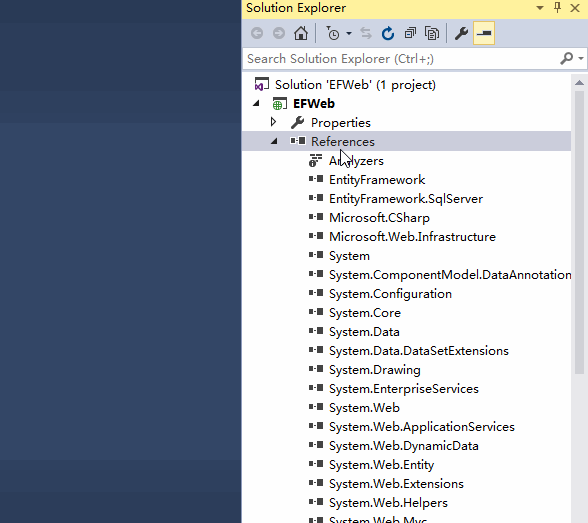
Task: Click the References folder icon
Action: pyautogui.click(x=298, y=141)
